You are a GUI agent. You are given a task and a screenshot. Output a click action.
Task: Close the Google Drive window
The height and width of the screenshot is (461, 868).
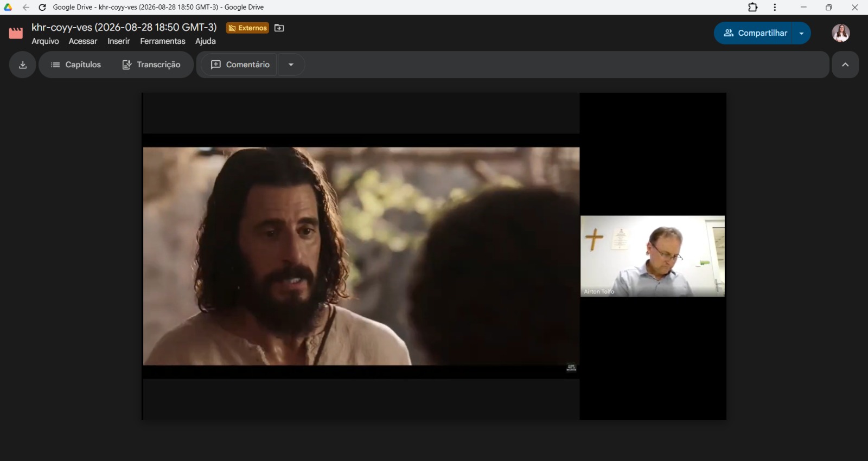(x=855, y=7)
